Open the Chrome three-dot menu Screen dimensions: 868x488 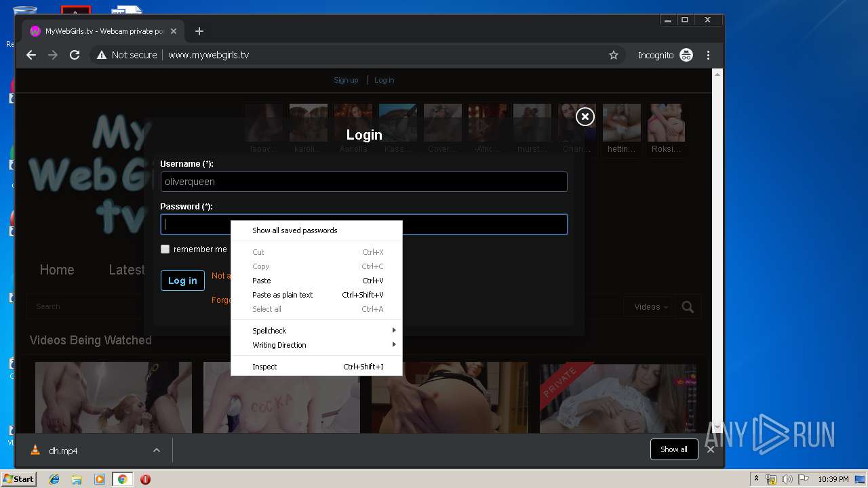click(708, 55)
